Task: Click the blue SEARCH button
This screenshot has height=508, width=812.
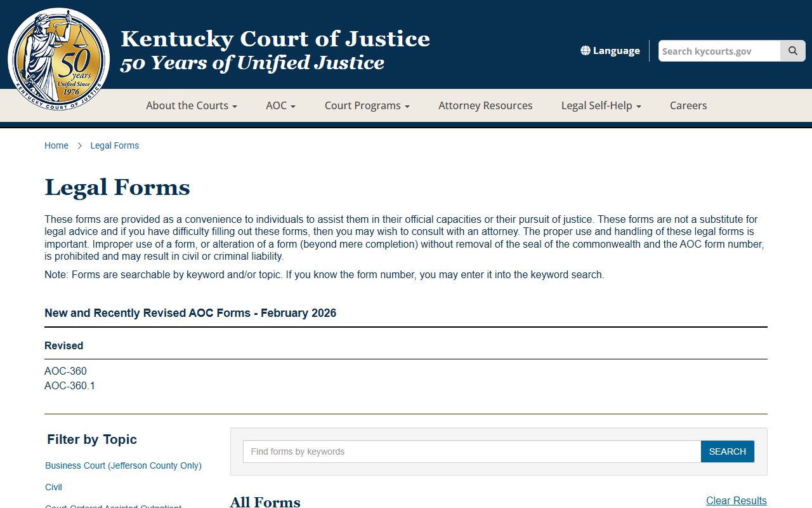Action: (x=728, y=451)
